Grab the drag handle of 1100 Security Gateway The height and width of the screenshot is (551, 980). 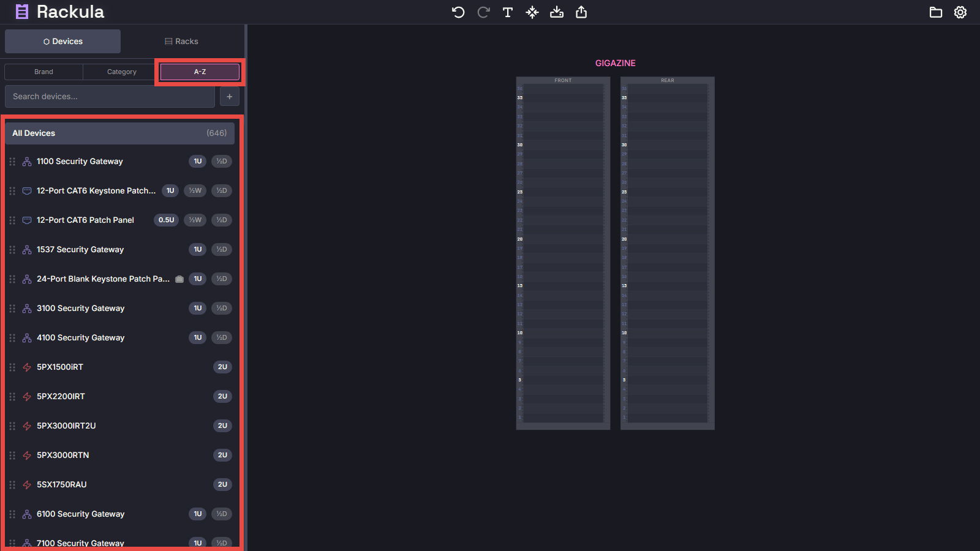coord(12,162)
